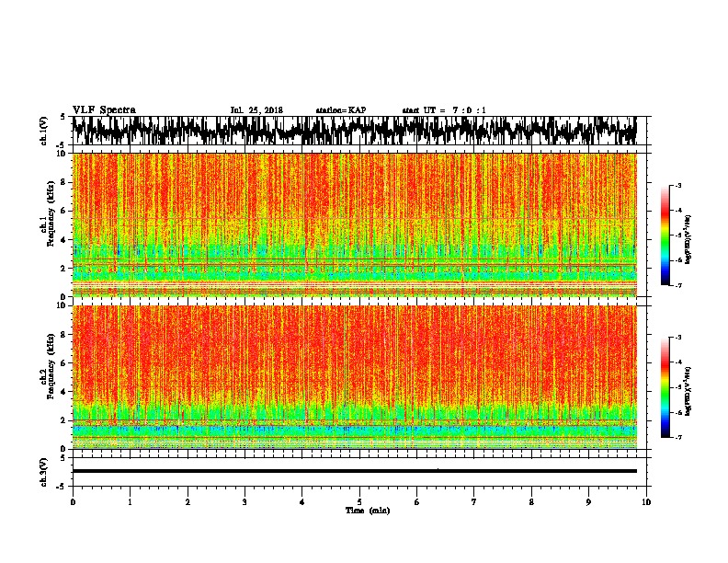Viewport: 728px width, 563px height.
Task: Select the '4' kHz tick on ch.2 spectrogram
Action: (x=64, y=392)
